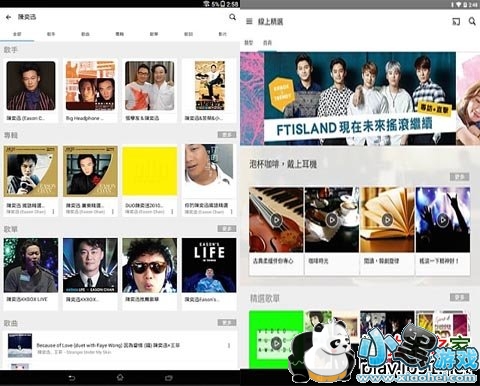Tap the 張學友 & 陳奕迅 name label

click(142, 118)
